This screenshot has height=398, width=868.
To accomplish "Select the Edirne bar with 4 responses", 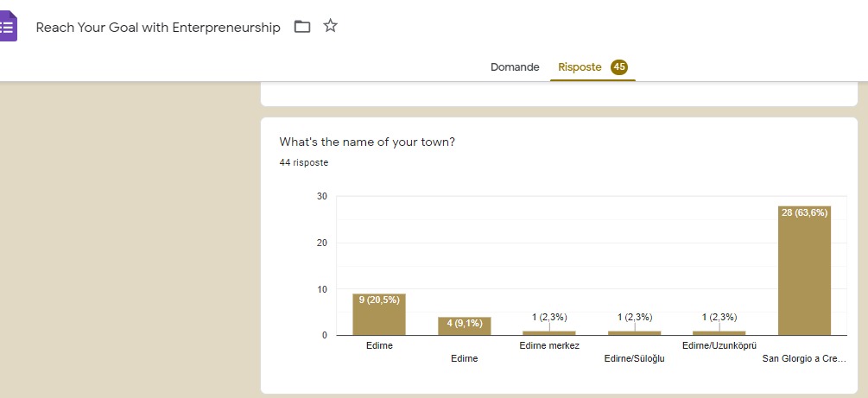I will pos(464,326).
